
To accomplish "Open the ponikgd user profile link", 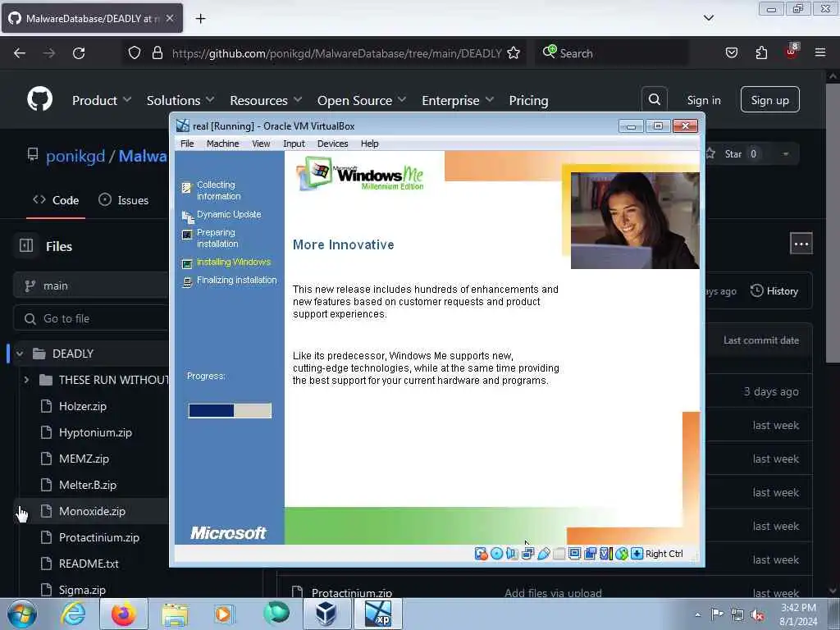I will [x=75, y=156].
